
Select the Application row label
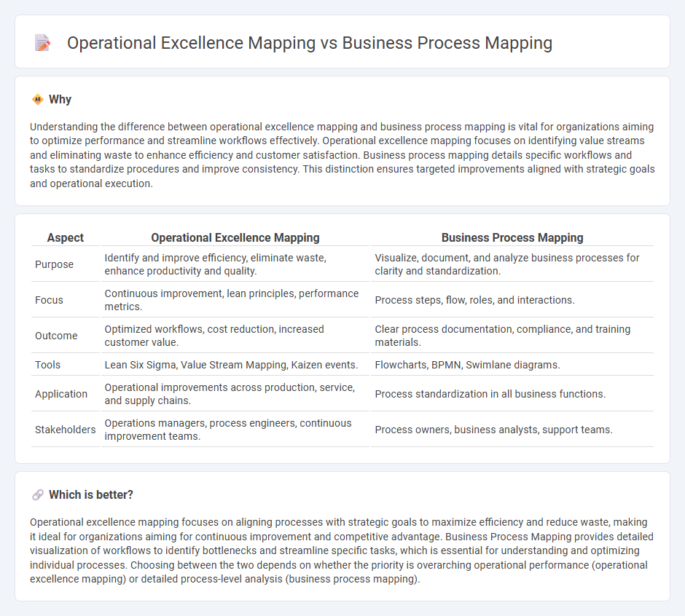coord(61,394)
